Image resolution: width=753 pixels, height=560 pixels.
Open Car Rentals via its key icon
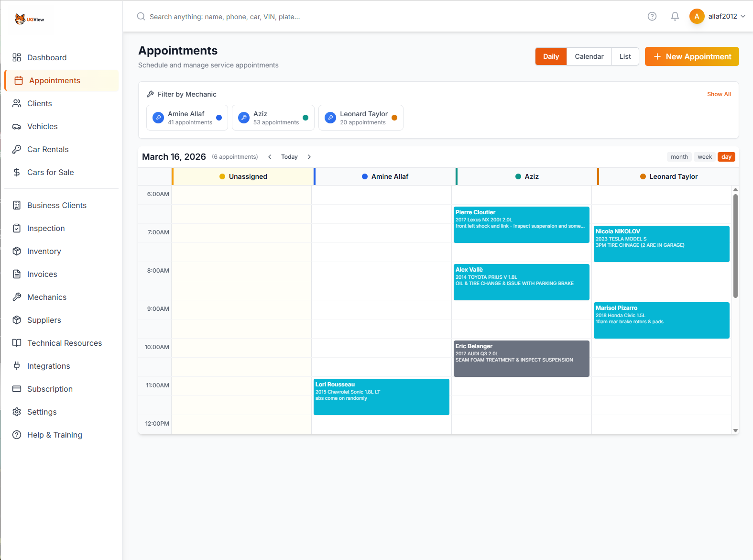click(17, 149)
